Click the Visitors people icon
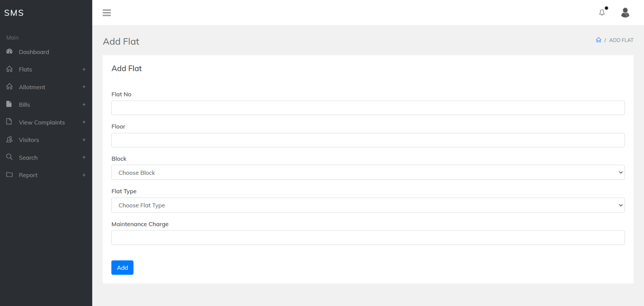 coord(9,140)
